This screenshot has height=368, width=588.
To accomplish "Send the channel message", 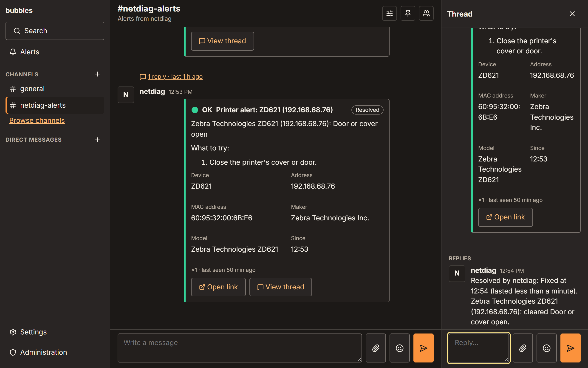I will coord(424,348).
